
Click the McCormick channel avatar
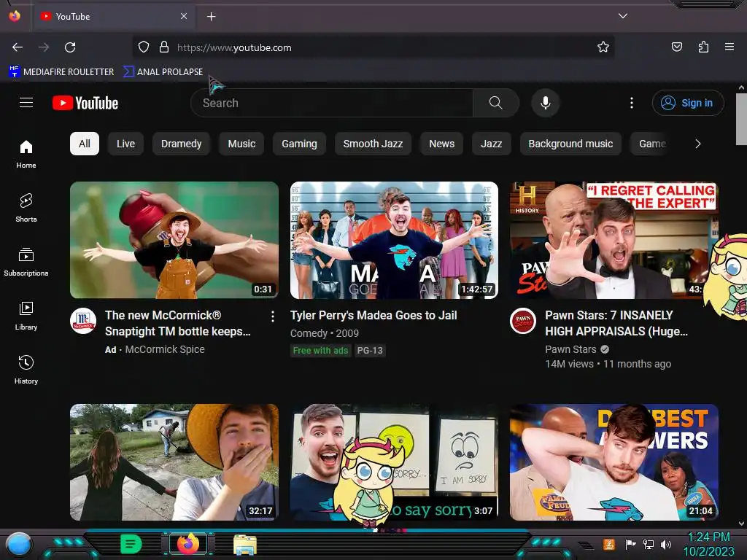point(83,321)
